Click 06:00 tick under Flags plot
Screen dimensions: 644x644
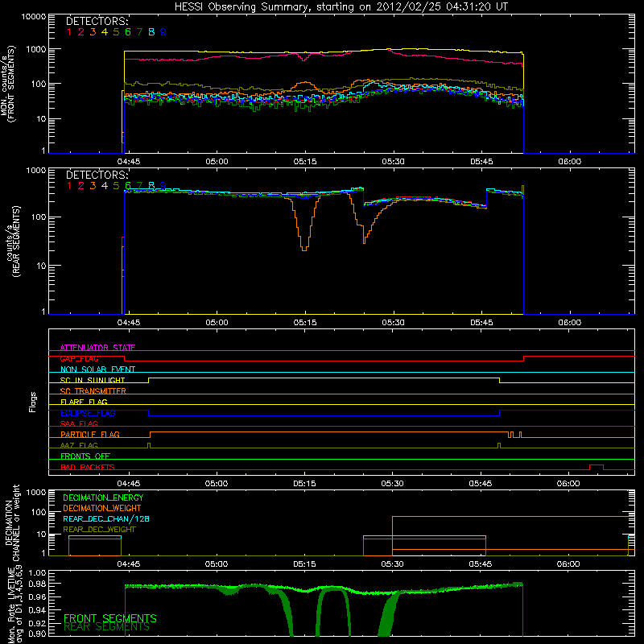click(x=568, y=484)
